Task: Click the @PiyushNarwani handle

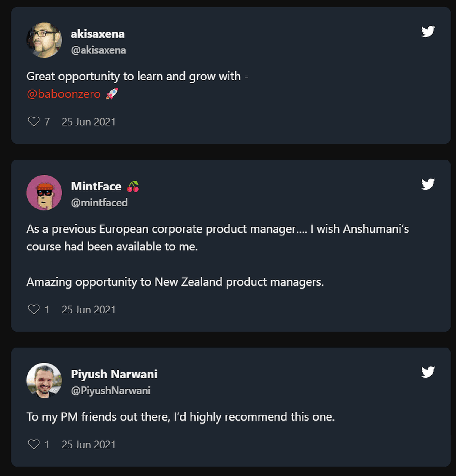Action: pyautogui.click(x=110, y=391)
